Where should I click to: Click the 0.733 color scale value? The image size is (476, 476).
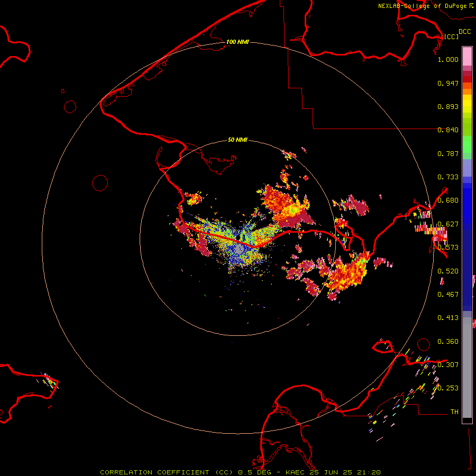point(448,177)
